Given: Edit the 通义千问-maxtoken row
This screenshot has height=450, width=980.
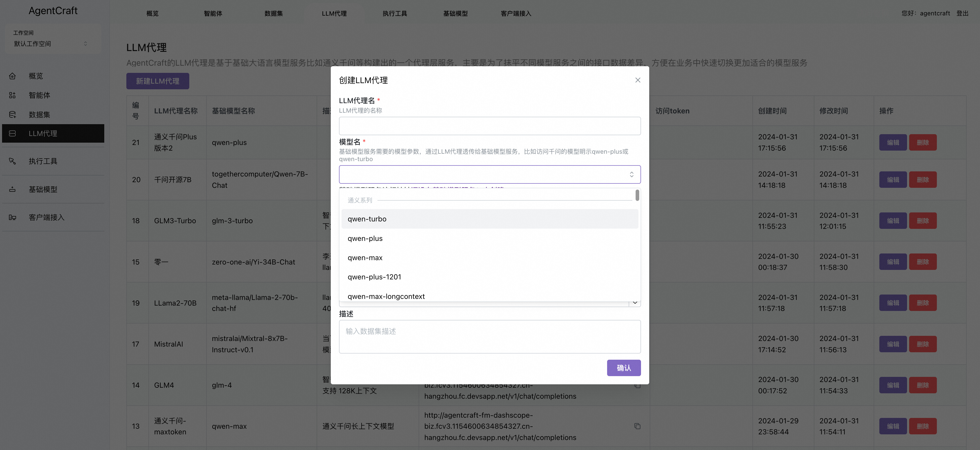Looking at the screenshot, I should pos(893,426).
